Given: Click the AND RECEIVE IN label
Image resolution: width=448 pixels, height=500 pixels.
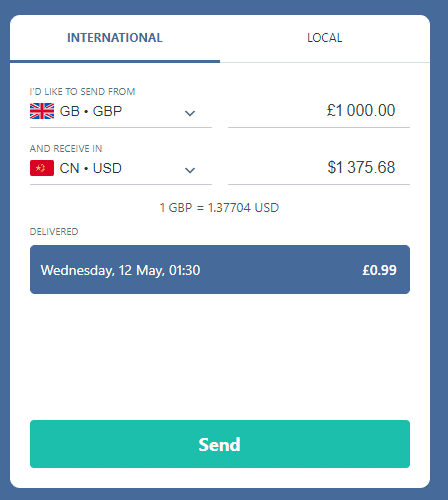Looking at the screenshot, I should click(66, 149).
